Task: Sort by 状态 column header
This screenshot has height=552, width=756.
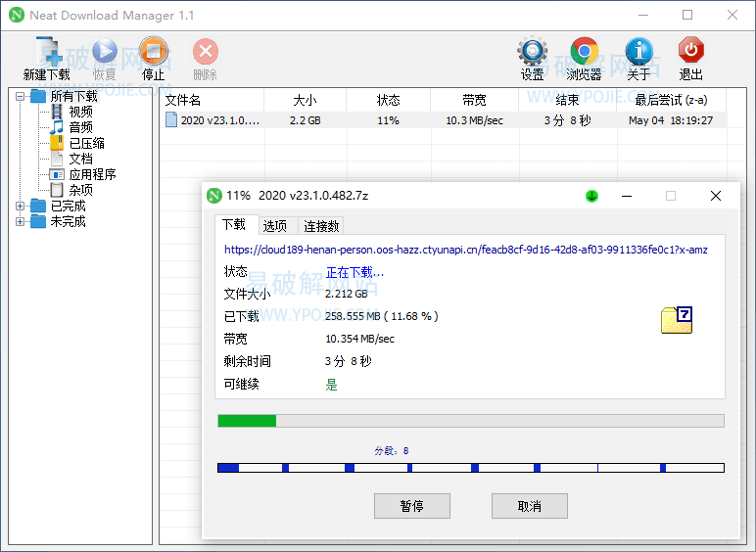Action: point(388,100)
